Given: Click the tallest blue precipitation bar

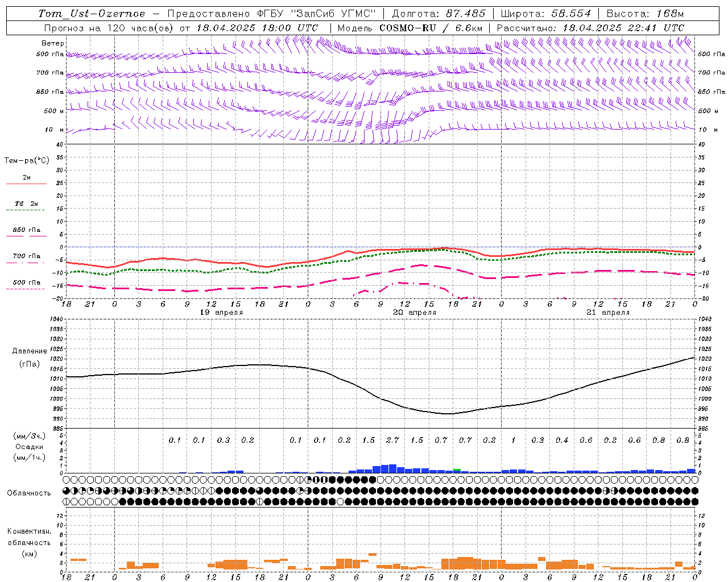Looking at the screenshot, I should 392,469.
